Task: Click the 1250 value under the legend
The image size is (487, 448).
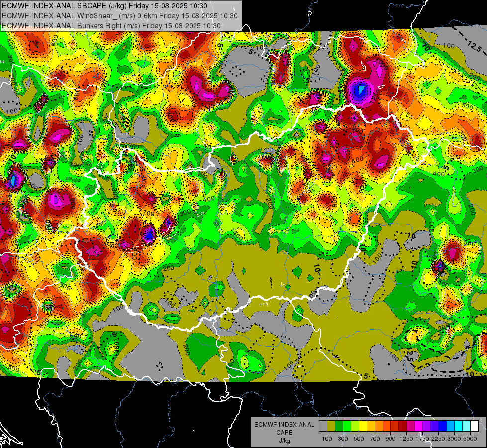Action: coord(406,439)
